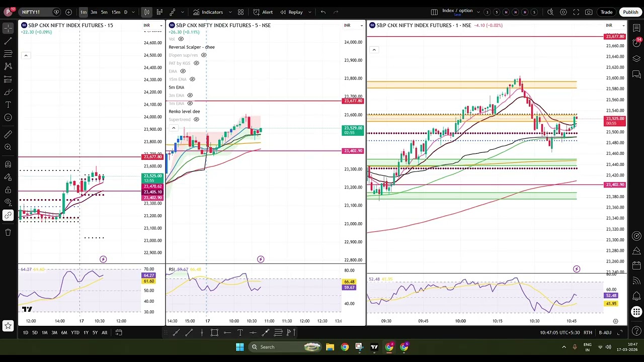644x362 pixels.
Task: Open File Explorer from taskbar
Action: tap(330, 347)
